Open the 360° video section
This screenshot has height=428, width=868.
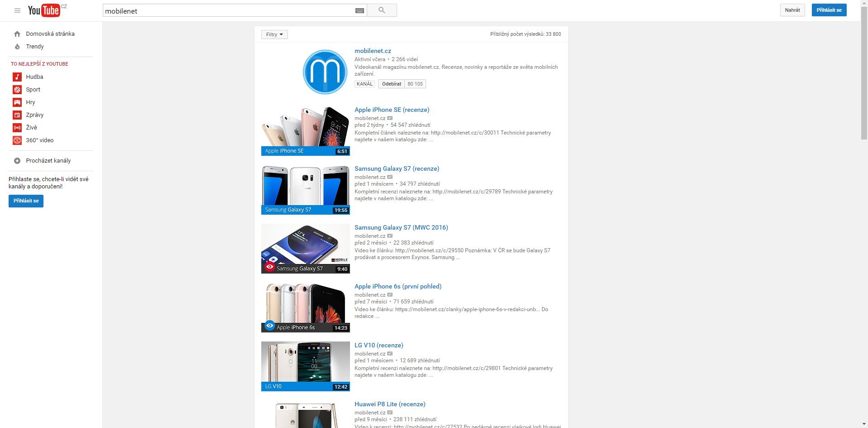pos(38,140)
